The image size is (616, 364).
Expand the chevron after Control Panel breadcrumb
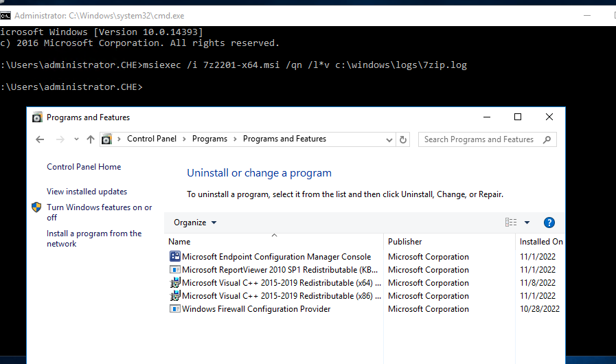pyautogui.click(x=184, y=139)
